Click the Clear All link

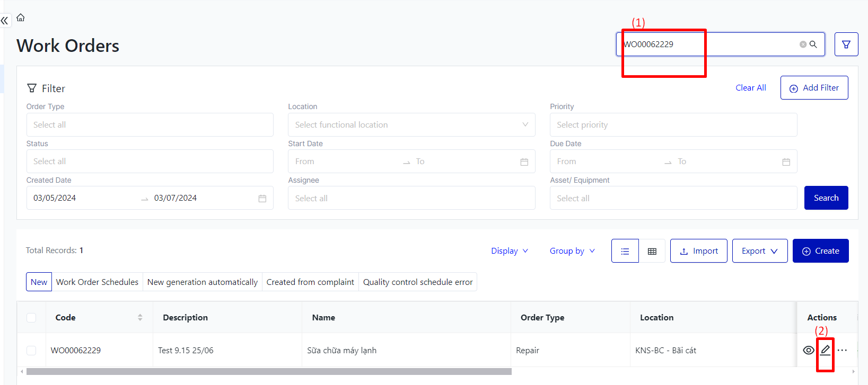coord(750,88)
